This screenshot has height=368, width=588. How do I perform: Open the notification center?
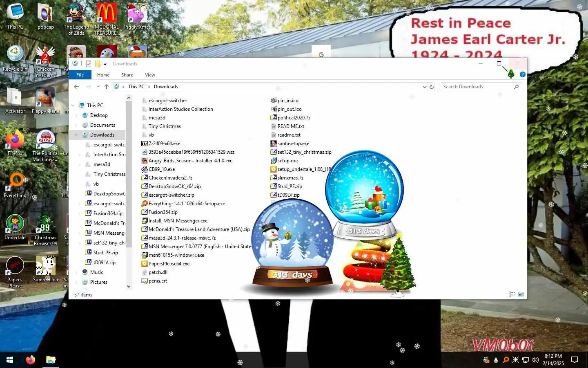pyautogui.click(x=575, y=360)
